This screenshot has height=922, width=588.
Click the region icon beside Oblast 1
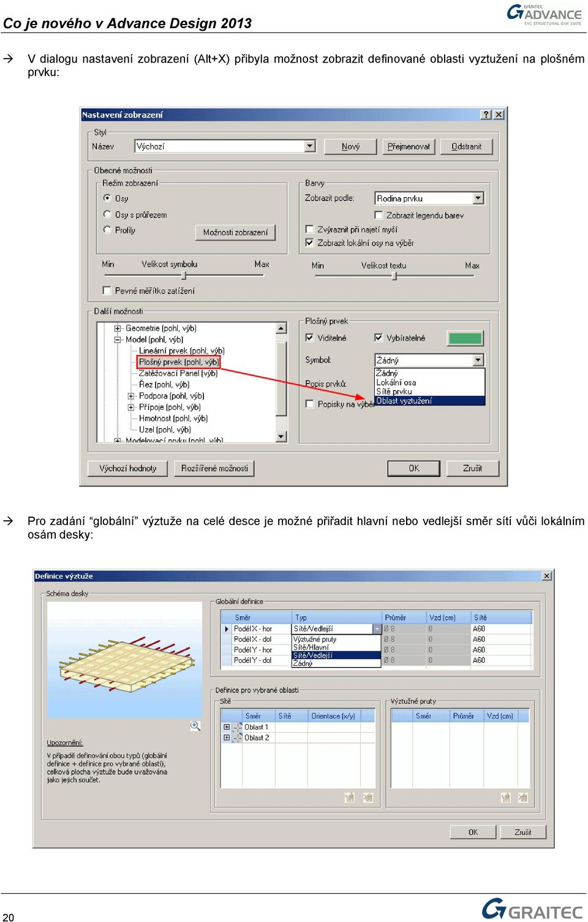click(238, 727)
